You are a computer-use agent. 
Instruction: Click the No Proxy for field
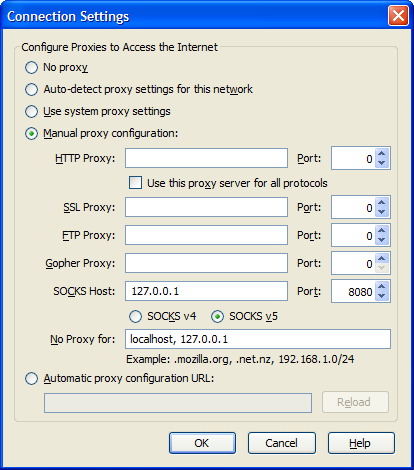coord(258,339)
